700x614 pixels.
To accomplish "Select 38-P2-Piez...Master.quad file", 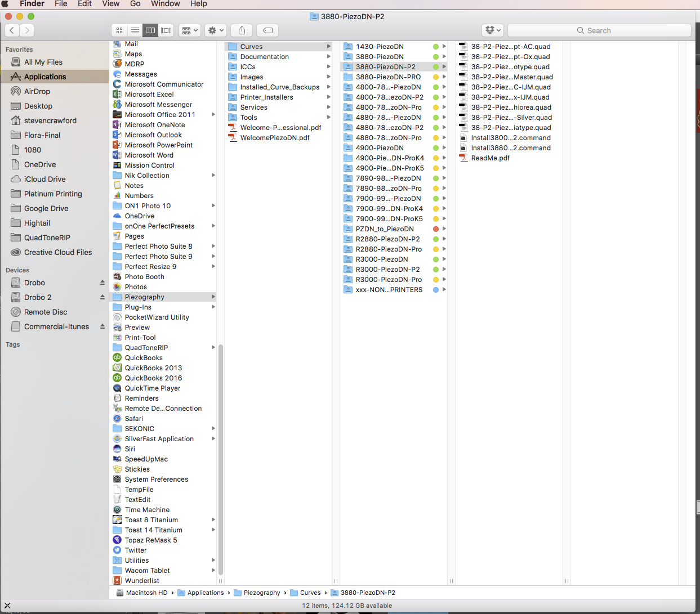I will click(x=509, y=77).
